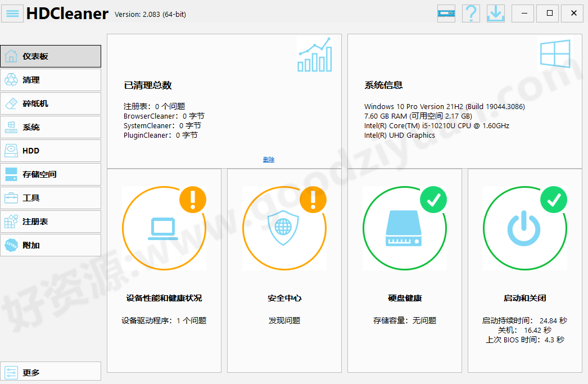Open 设备性能和健康状况 warning status circle
Viewport: 588px width, 384px height.
(193, 200)
